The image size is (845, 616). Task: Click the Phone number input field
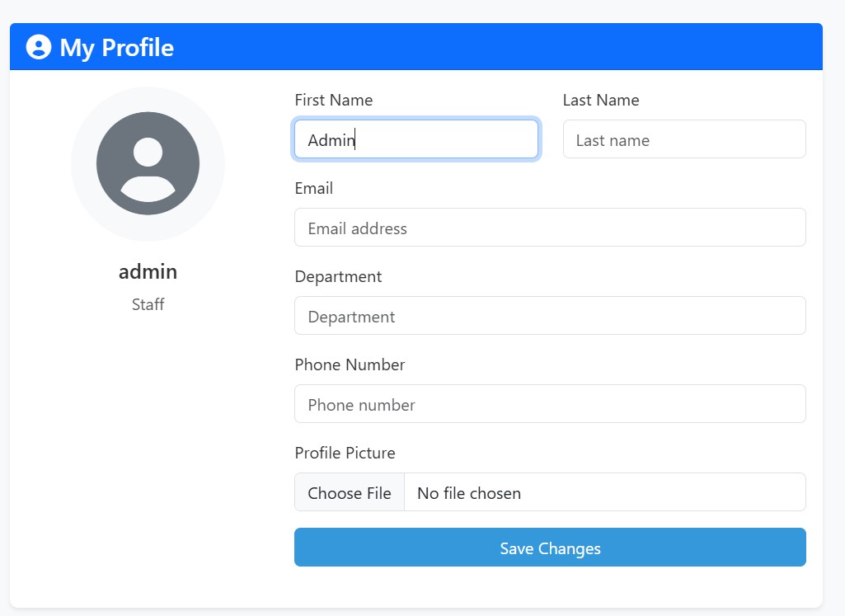click(x=550, y=404)
